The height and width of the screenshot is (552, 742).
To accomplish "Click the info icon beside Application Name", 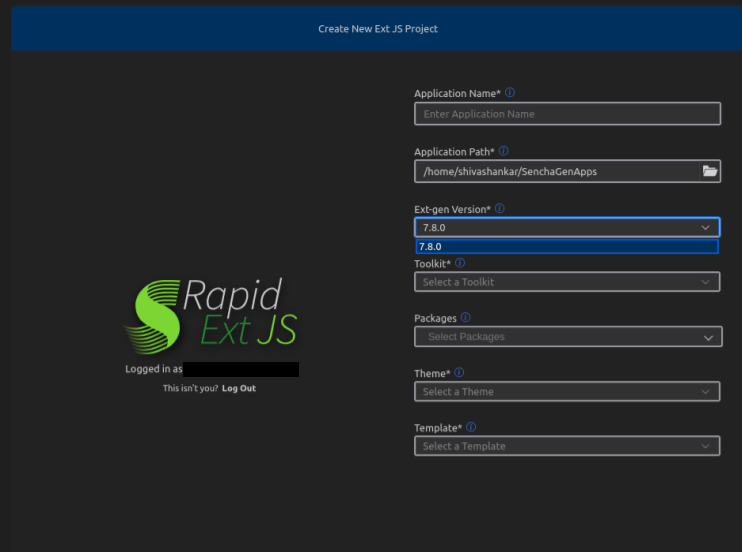I will click(x=510, y=93).
